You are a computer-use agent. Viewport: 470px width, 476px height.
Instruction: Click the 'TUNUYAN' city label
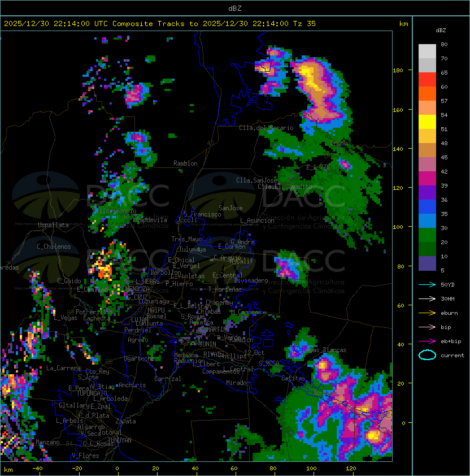120,440
